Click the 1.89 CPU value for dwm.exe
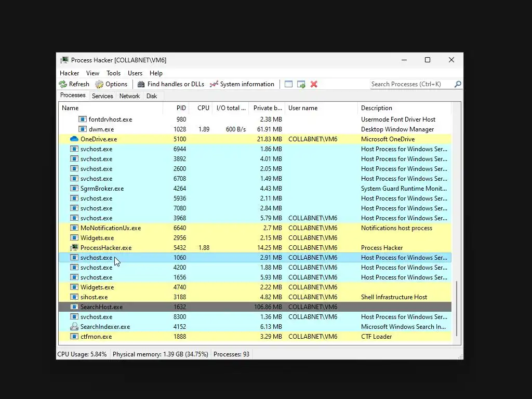Image resolution: width=532 pixels, height=399 pixels. 204,129
